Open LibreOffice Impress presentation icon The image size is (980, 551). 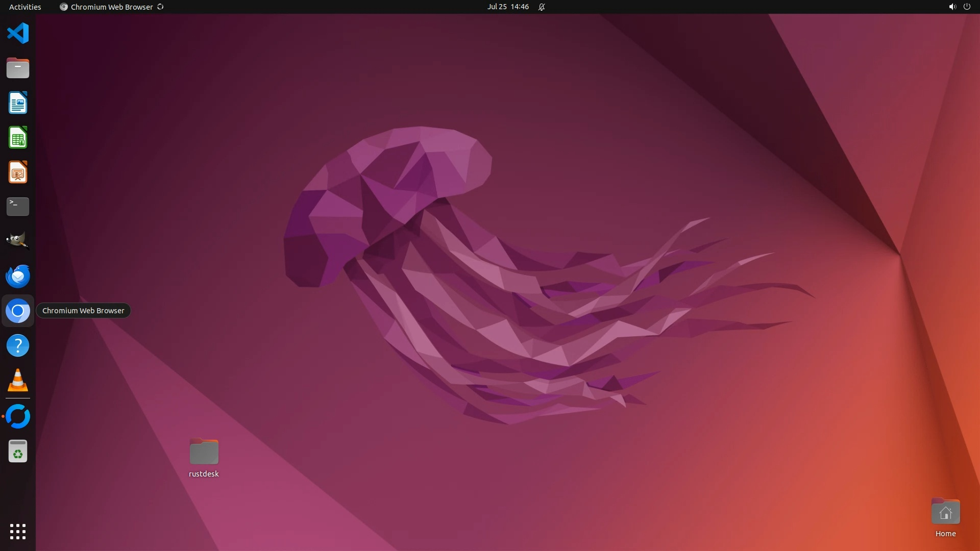point(18,172)
